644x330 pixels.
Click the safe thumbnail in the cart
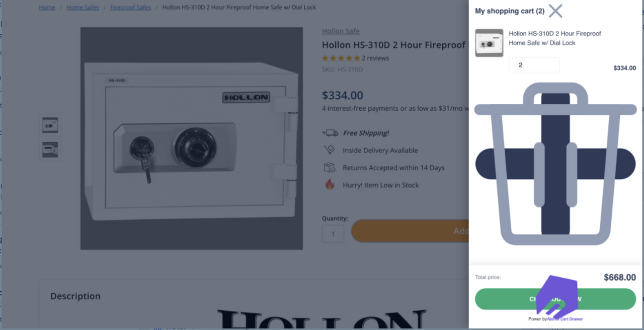[489, 43]
